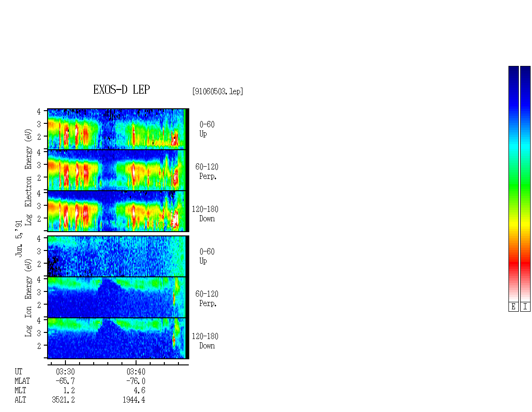
Task: Click the MLAT value -65.7
Action: pyautogui.click(x=65, y=381)
